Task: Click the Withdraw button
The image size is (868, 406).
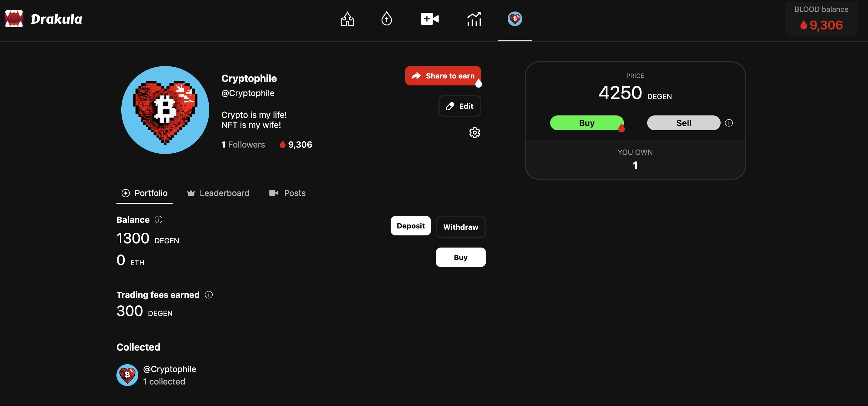Action: 460,227
